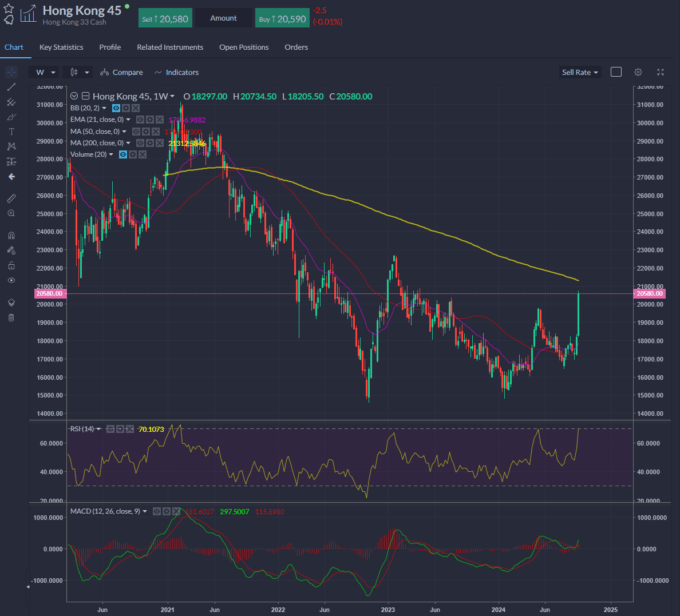Set a price alert bell icon
The image size is (680, 616).
coord(9,19)
